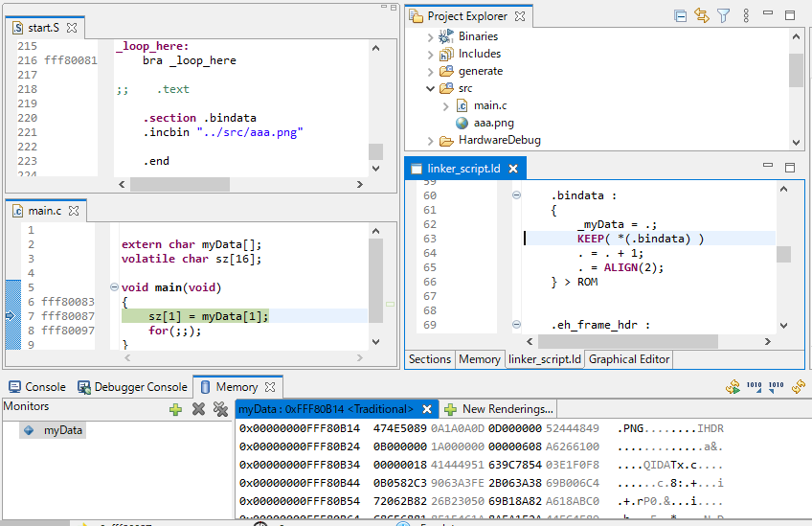The image size is (812, 526).
Task: Click the Console tab icon
Action: (x=15, y=387)
